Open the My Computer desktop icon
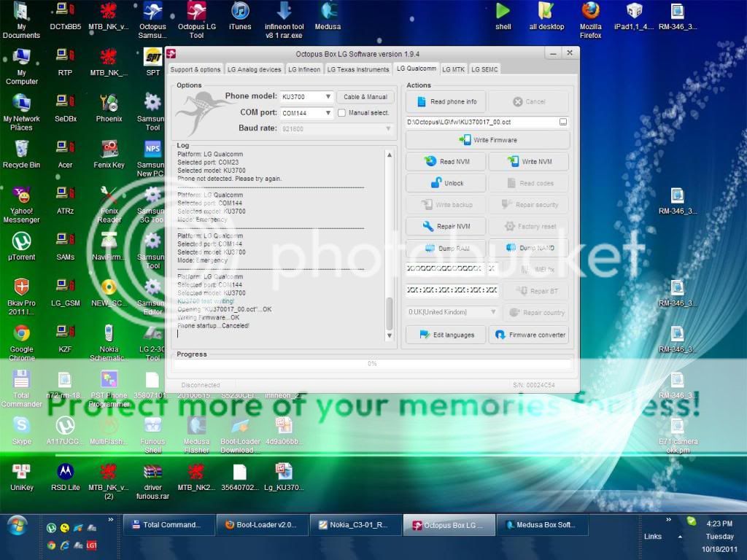Image resolution: width=747 pixels, height=560 pixels. [21, 66]
